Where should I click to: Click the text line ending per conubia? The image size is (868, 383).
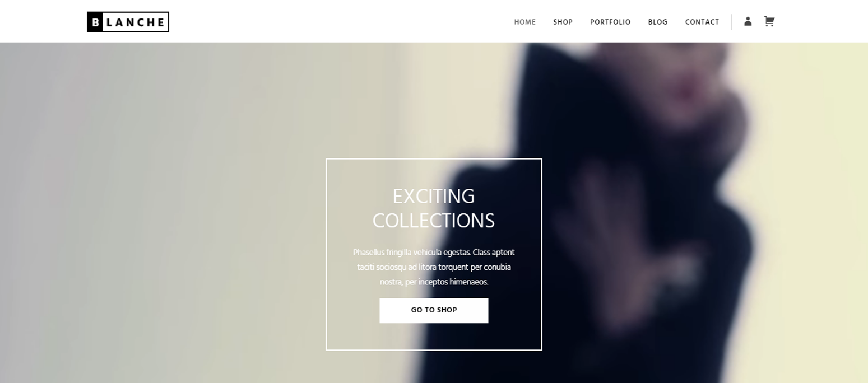(434, 267)
